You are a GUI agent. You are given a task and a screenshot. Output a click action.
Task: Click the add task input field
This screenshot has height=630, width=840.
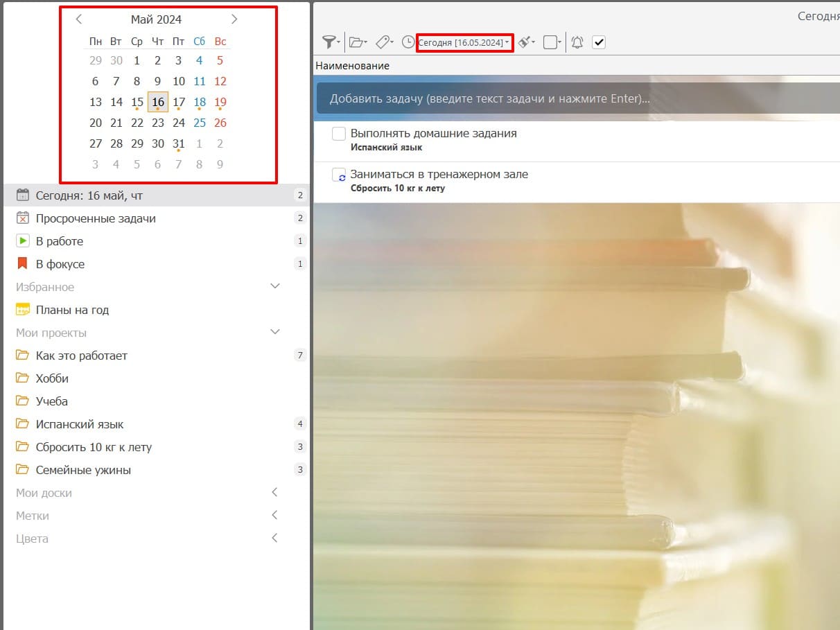(578, 98)
